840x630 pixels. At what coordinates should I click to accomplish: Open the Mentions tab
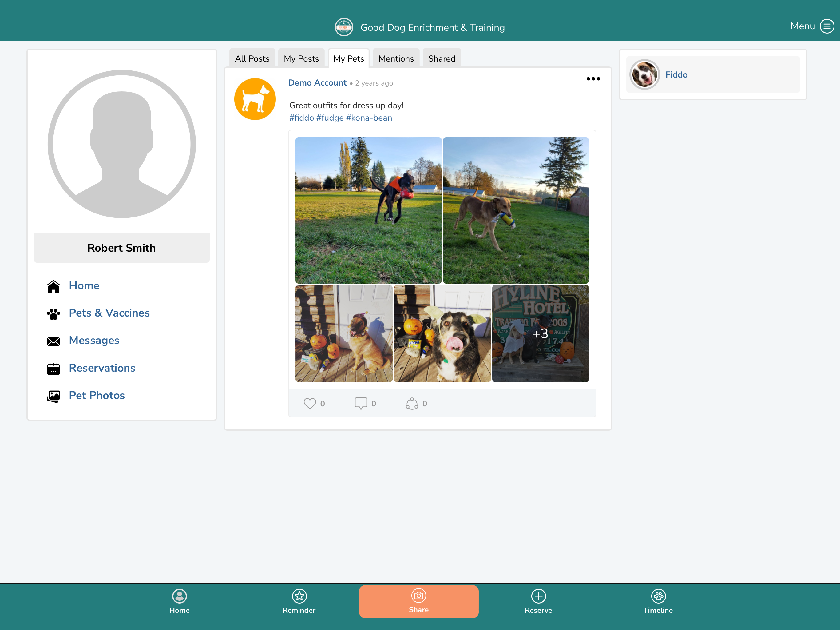[x=396, y=58]
